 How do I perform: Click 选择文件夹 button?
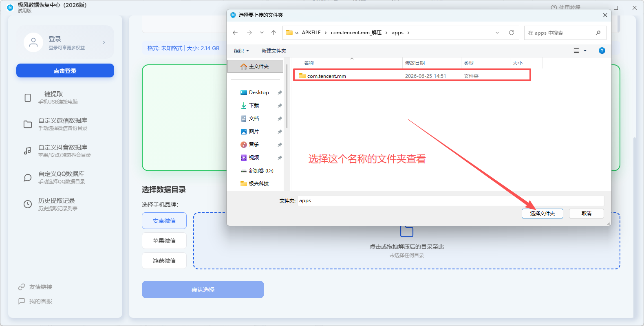pos(543,214)
